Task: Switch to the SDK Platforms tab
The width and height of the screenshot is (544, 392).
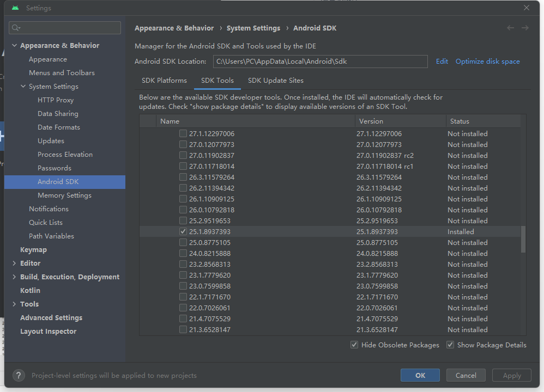Action: pos(164,81)
